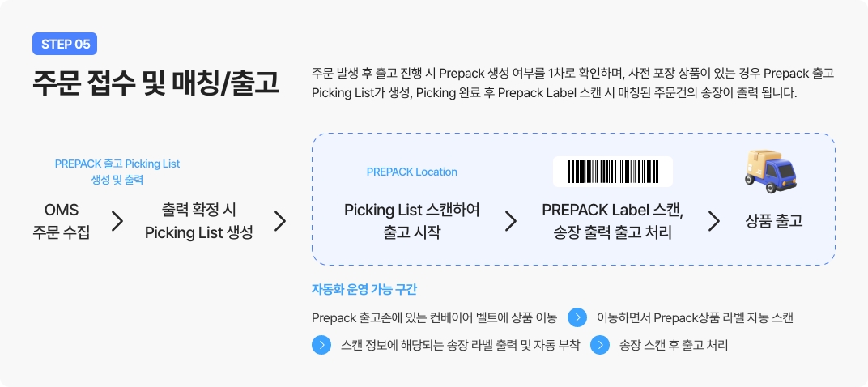Click blue arrow before 송장 스캔 후 출고 처리

click(600, 345)
